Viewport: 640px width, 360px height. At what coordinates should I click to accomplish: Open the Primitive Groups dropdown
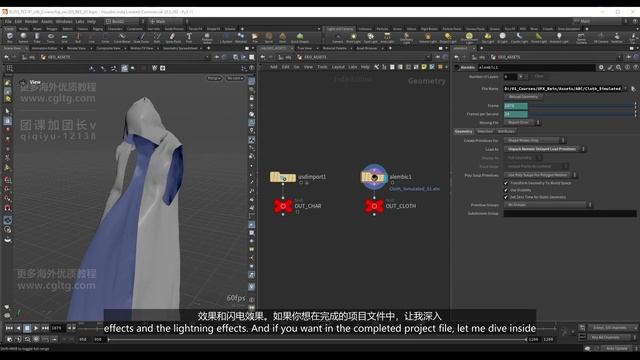(548, 205)
